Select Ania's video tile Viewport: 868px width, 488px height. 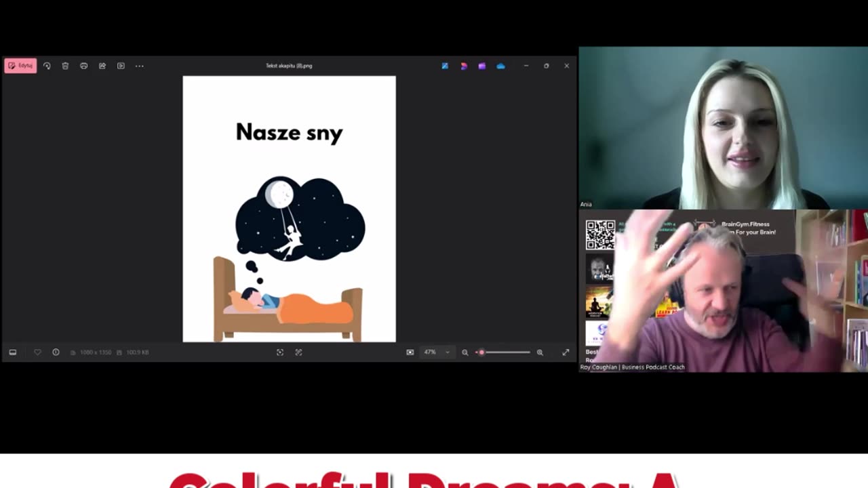(x=723, y=128)
